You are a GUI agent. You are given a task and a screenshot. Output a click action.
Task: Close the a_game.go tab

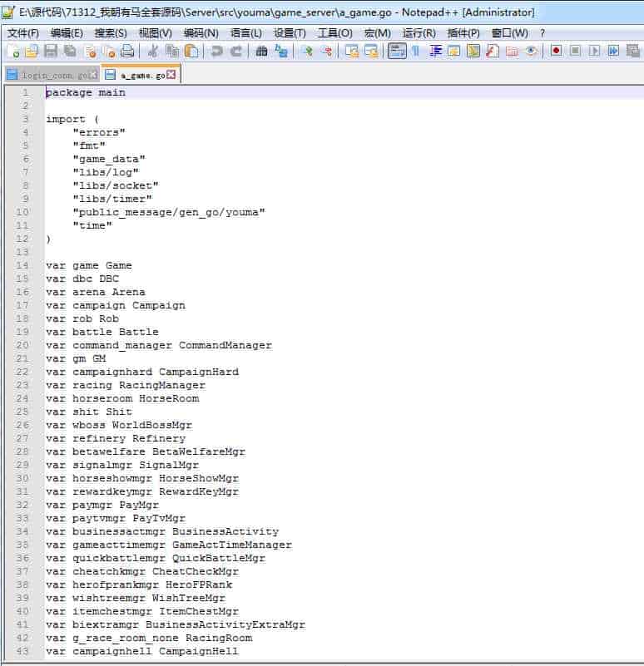tap(171, 75)
